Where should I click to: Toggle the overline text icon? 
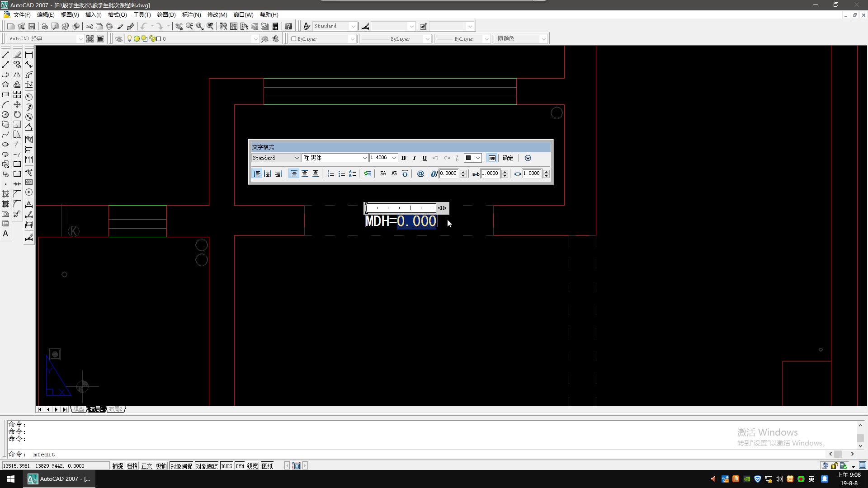pyautogui.click(x=405, y=174)
